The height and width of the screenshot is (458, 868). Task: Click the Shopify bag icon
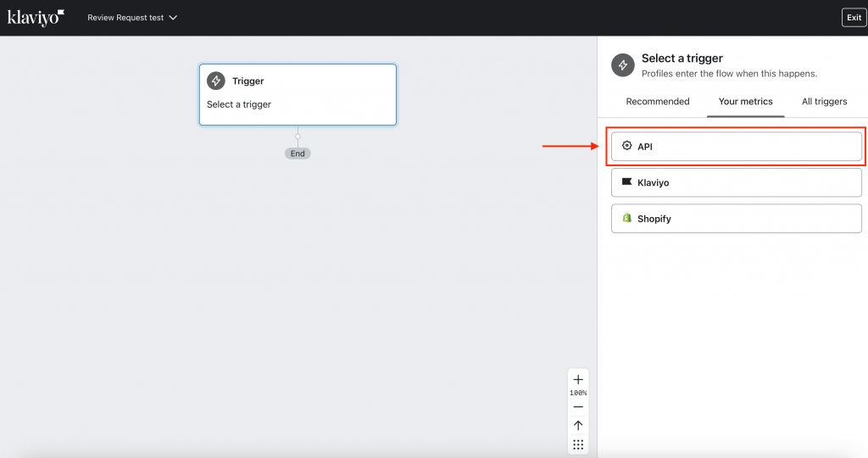pyautogui.click(x=626, y=218)
